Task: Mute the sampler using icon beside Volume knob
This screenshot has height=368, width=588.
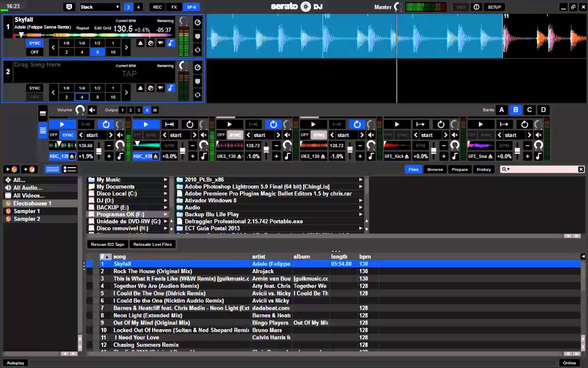Action: (x=92, y=110)
